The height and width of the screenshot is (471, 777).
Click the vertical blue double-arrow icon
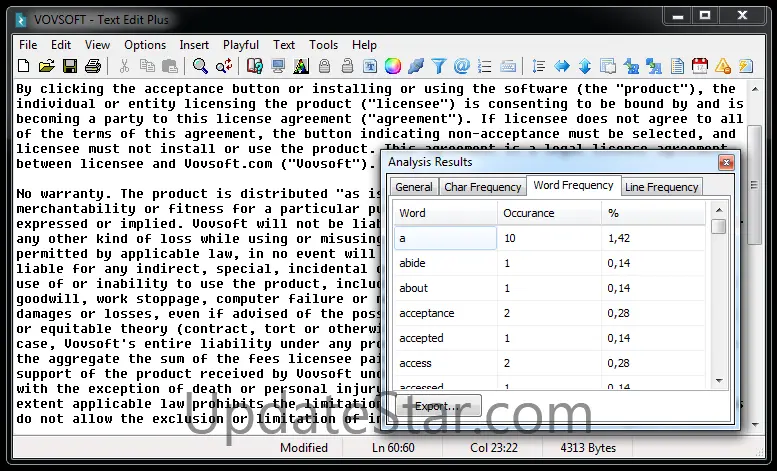[585, 65]
